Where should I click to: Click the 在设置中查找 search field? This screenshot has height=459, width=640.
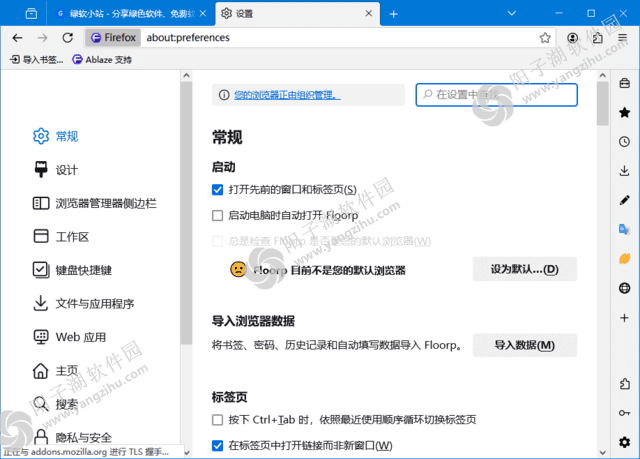click(x=496, y=95)
